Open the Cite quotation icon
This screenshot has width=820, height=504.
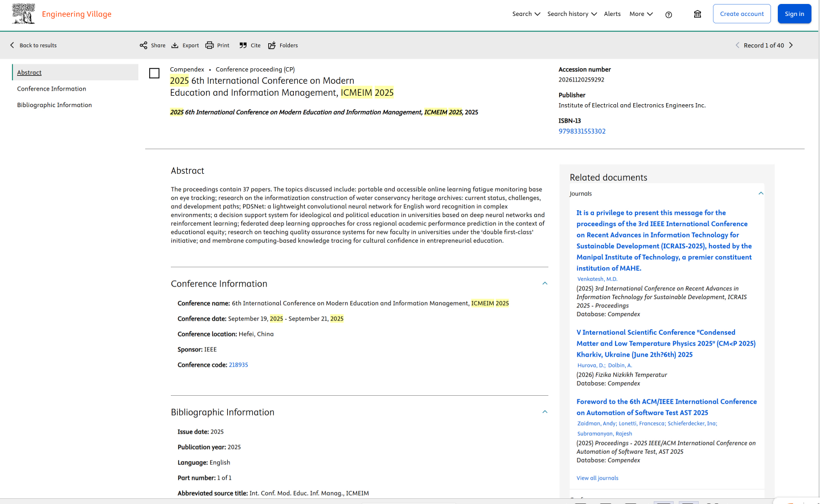pyautogui.click(x=243, y=46)
